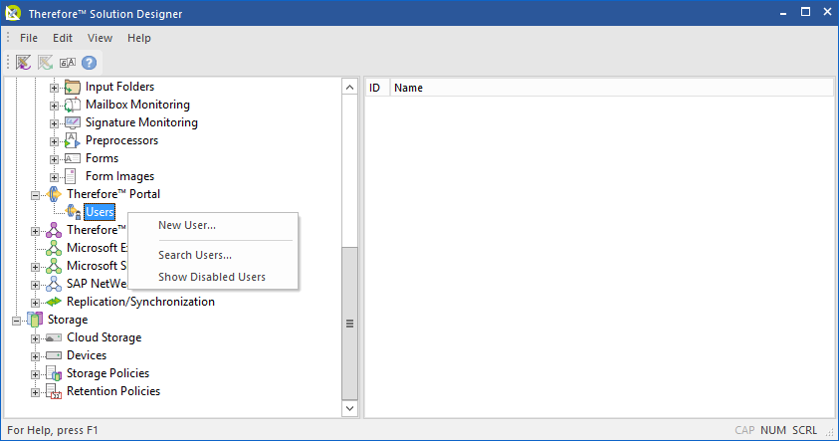Image resolution: width=839 pixels, height=441 pixels.
Task: Click tree scrollbar up arrow
Action: 350,87
